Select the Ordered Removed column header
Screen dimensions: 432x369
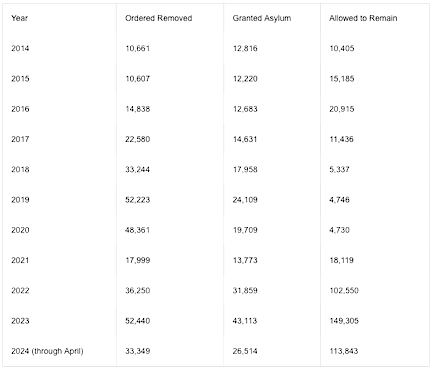[x=159, y=18]
